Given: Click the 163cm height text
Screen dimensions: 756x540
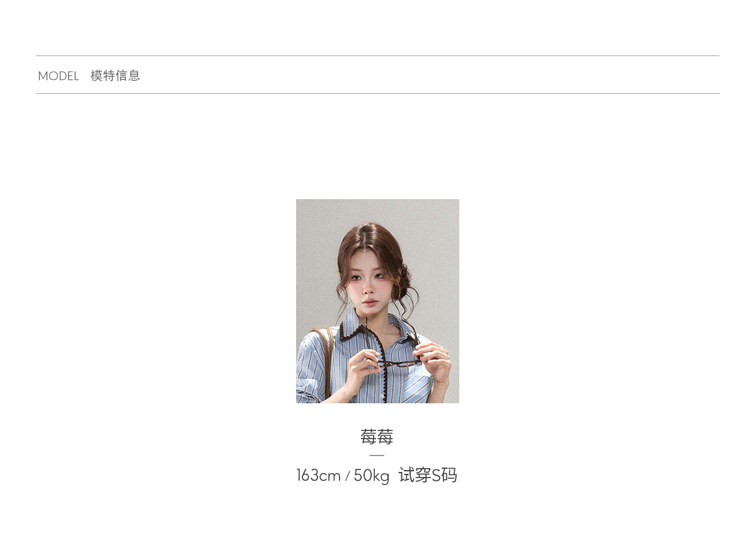Looking at the screenshot, I should coord(318,476).
